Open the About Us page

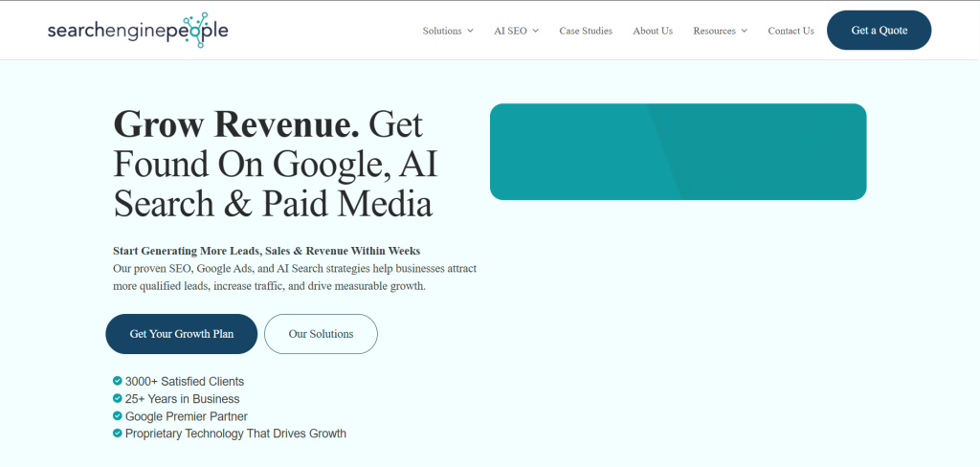click(x=653, y=31)
